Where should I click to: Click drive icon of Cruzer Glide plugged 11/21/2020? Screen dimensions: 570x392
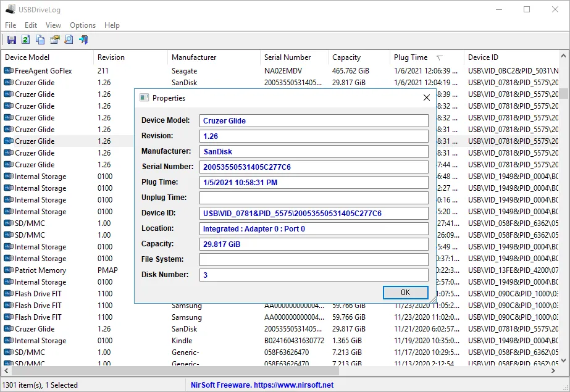pos(9,329)
